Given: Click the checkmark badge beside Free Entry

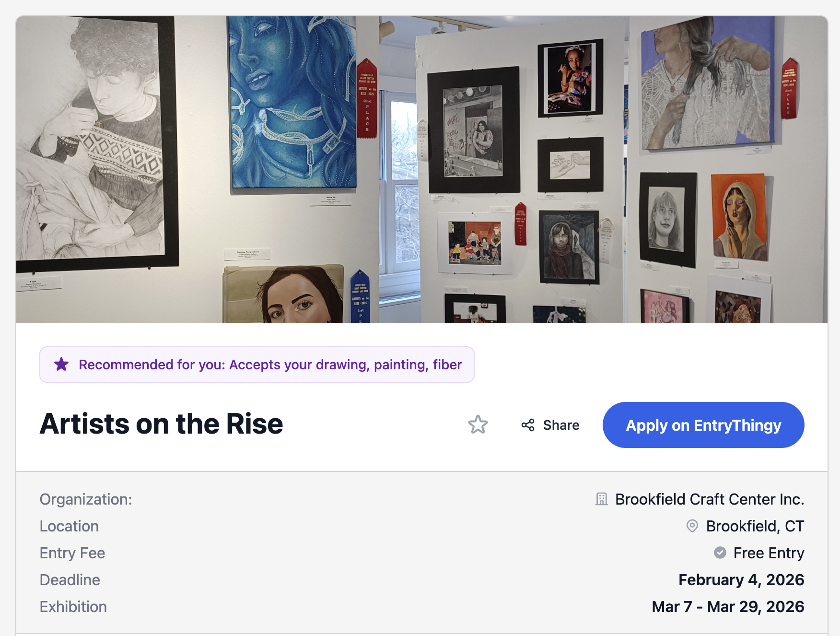Looking at the screenshot, I should (720, 553).
